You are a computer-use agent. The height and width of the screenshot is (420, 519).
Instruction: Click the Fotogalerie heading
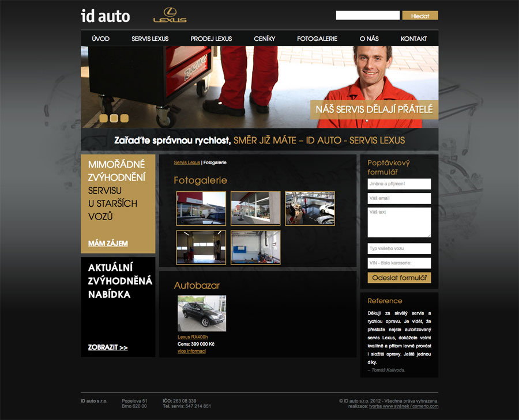tap(200, 180)
